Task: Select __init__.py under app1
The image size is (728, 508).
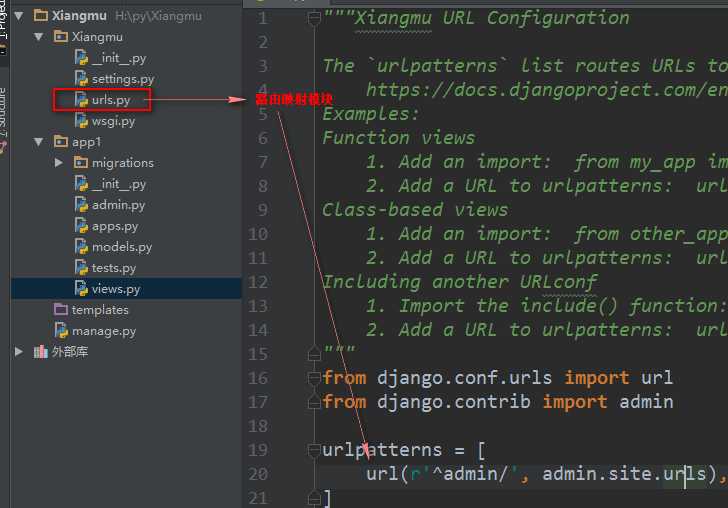Action: 118,184
